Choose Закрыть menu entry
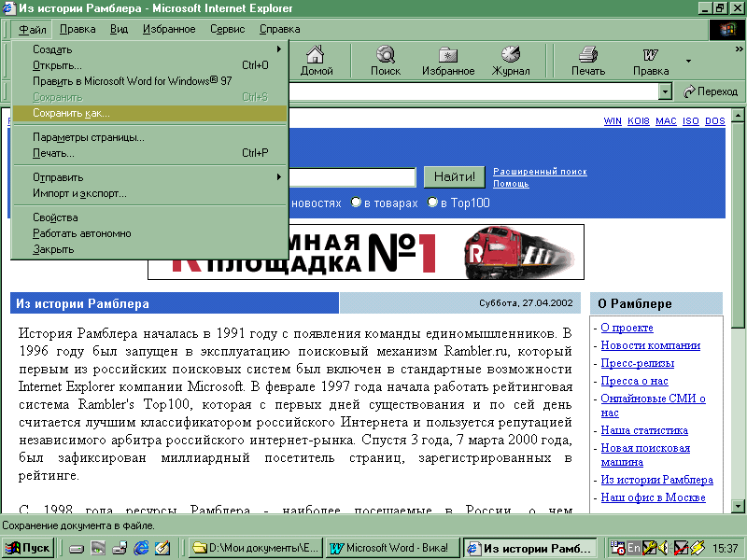This screenshot has width=747, height=560. pos(150,249)
